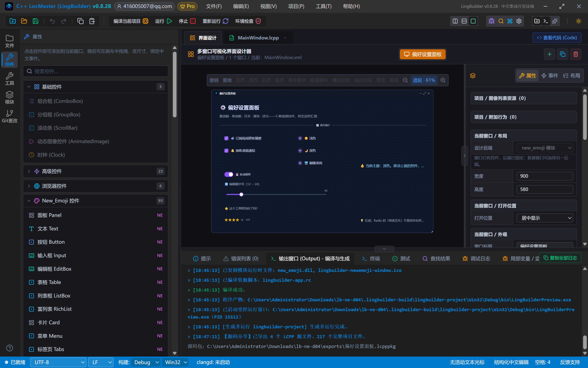The image size is (588, 368).
Task: Open the settings gear icon
Action: tap(519, 21)
